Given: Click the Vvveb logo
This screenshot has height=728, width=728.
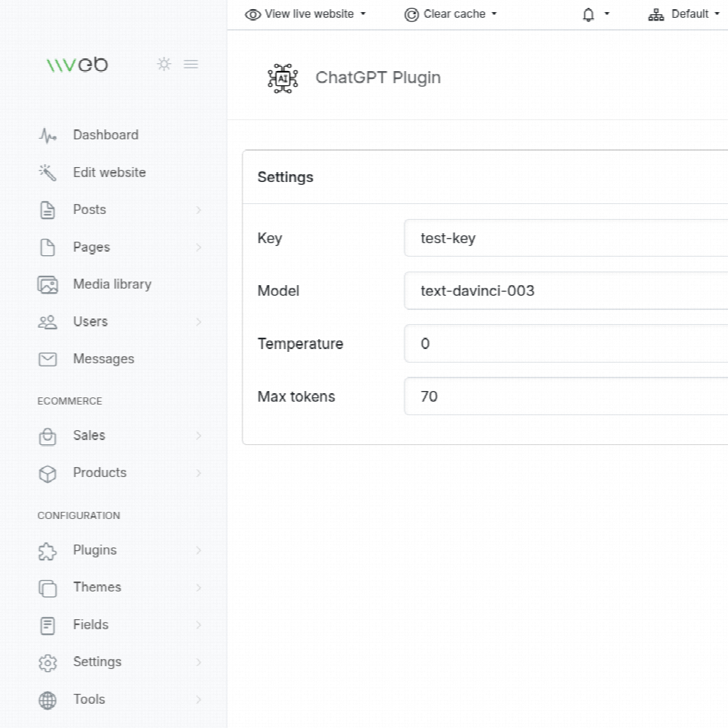Looking at the screenshot, I should click(77, 64).
